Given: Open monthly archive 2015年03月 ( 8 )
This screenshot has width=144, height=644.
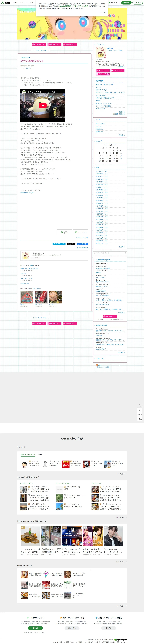Looking at the screenshot, I should click(x=101, y=171).
